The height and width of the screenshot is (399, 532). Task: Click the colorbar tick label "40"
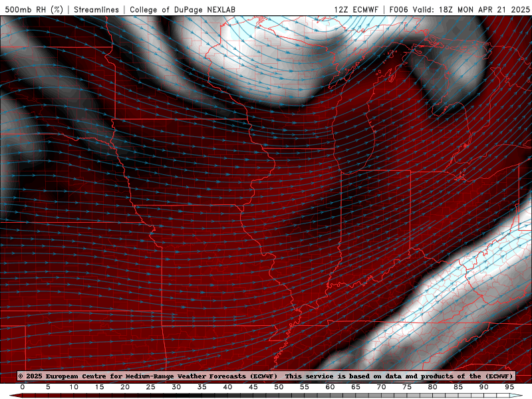pyautogui.click(x=227, y=387)
